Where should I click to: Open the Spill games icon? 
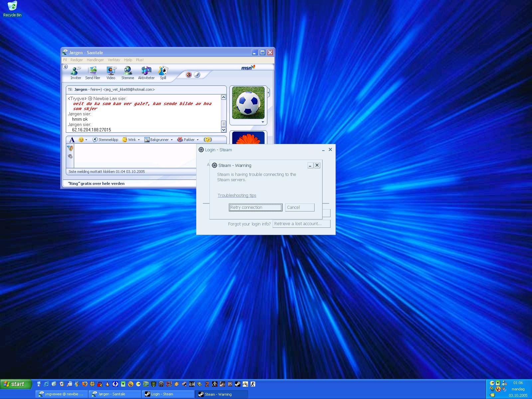click(163, 73)
